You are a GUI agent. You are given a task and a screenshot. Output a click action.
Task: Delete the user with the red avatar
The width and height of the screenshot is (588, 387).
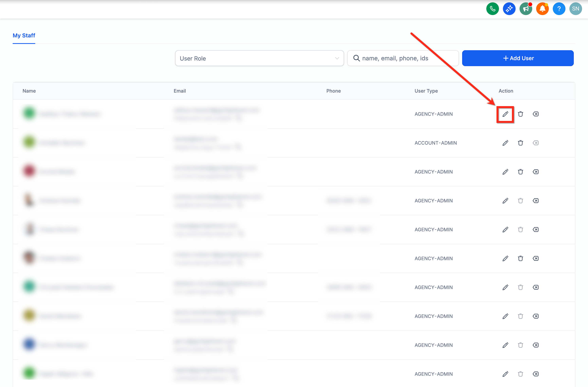[x=520, y=172]
